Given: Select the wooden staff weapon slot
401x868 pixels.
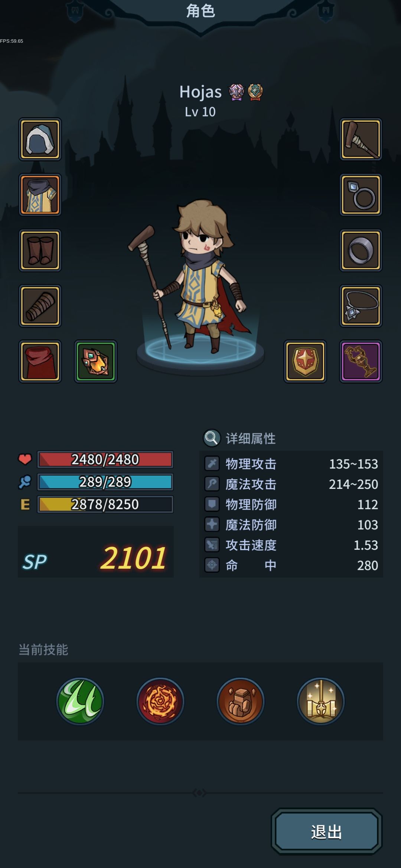Looking at the screenshot, I should coord(361,139).
